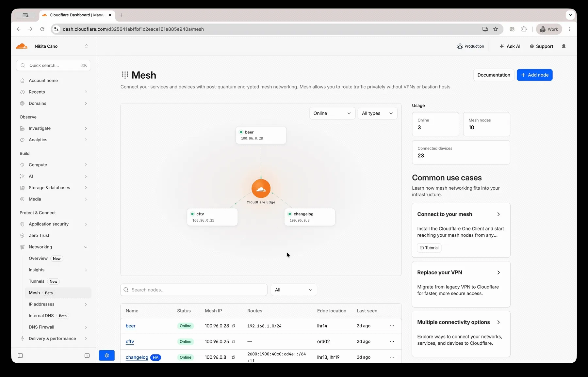Click the Mesh grid icon beside title
Viewport: 588px width, 377px height.
(x=125, y=75)
